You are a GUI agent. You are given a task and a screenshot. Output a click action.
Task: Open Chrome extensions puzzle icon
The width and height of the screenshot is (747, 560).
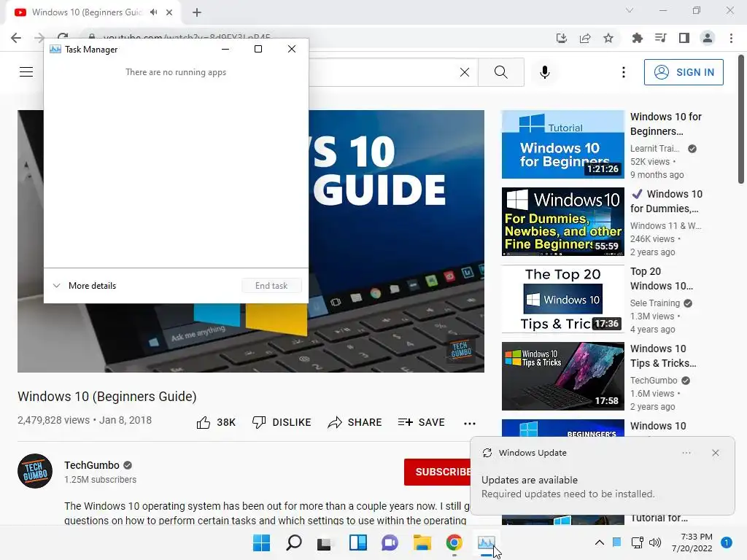pyautogui.click(x=637, y=38)
